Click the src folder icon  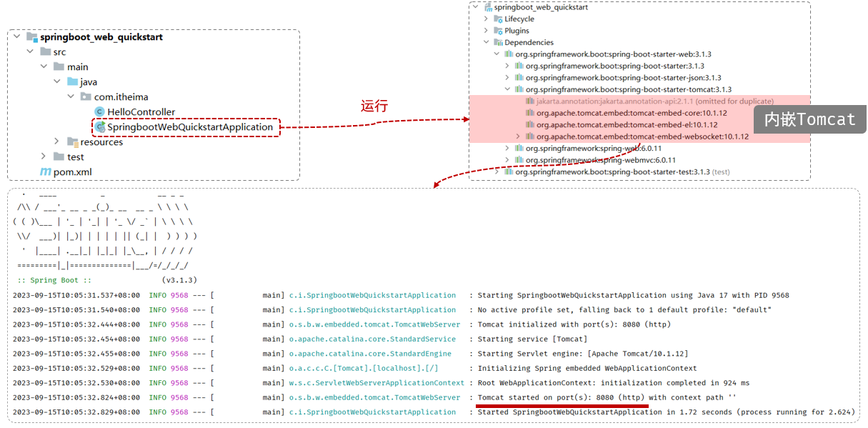tap(45, 52)
